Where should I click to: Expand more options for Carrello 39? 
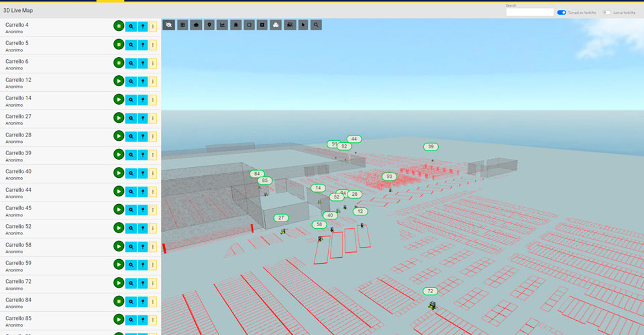[x=153, y=155]
